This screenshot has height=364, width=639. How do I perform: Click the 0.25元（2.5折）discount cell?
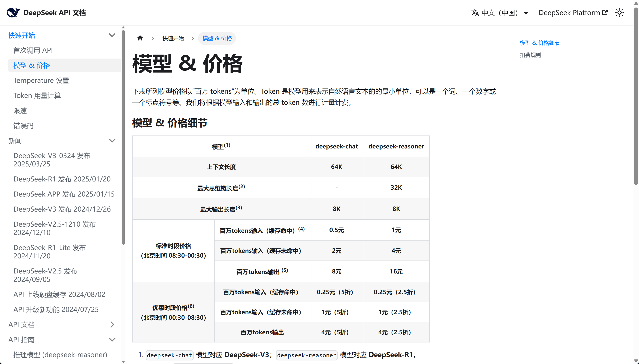(x=396, y=292)
